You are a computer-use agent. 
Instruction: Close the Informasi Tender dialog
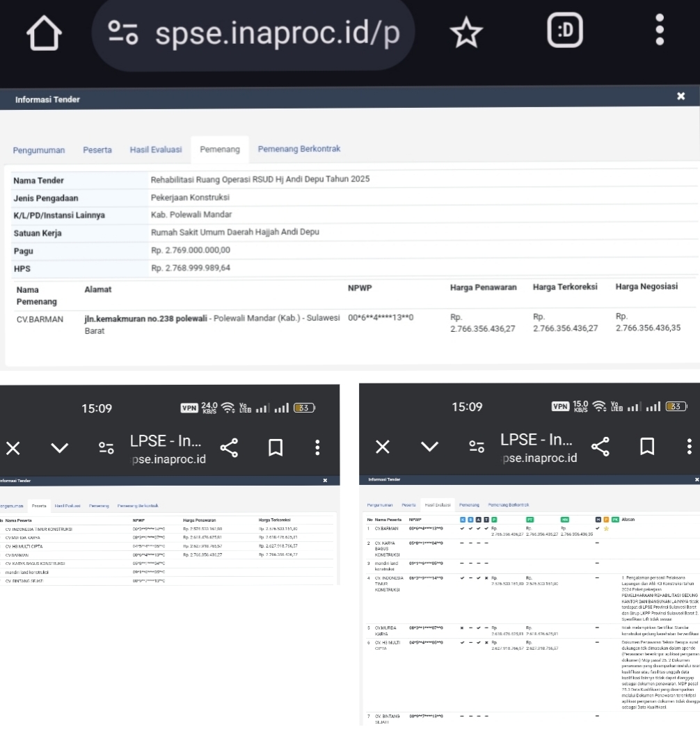pyautogui.click(x=681, y=96)
